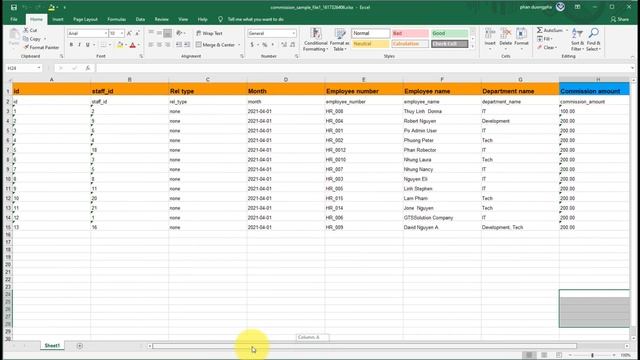This screenshot has width=640, height=360.
Task: Save the workbook from Quick Access Toolbar
Action: (x=14, y=7)
